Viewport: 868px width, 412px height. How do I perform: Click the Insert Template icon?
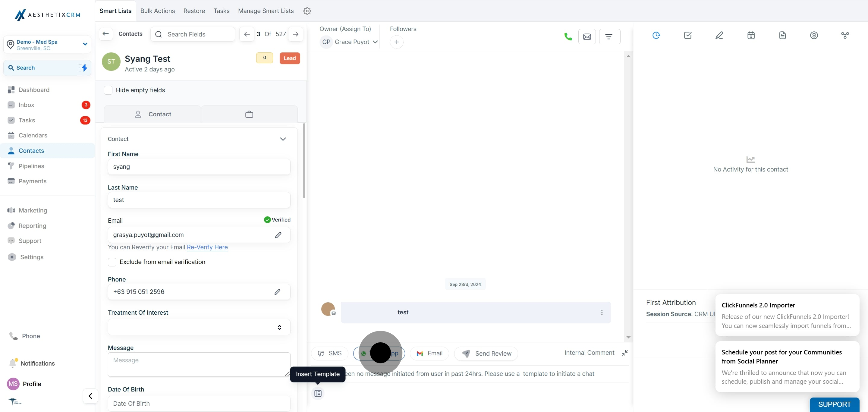[x=318, y=393]
